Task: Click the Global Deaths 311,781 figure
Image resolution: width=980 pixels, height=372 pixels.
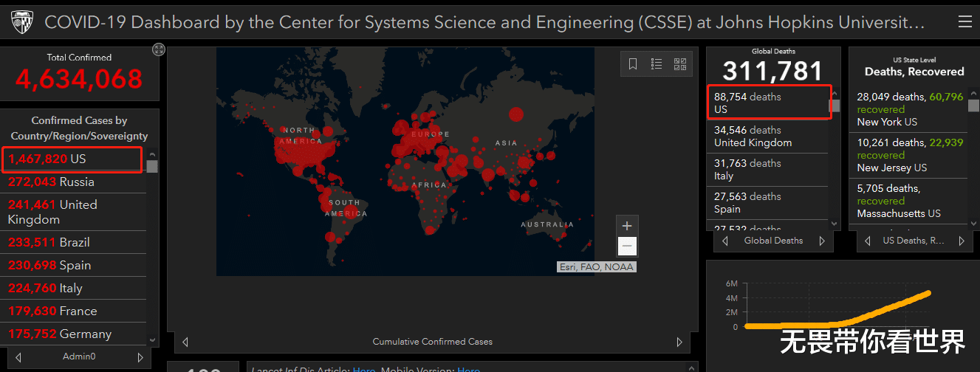Action: (773, 71)
